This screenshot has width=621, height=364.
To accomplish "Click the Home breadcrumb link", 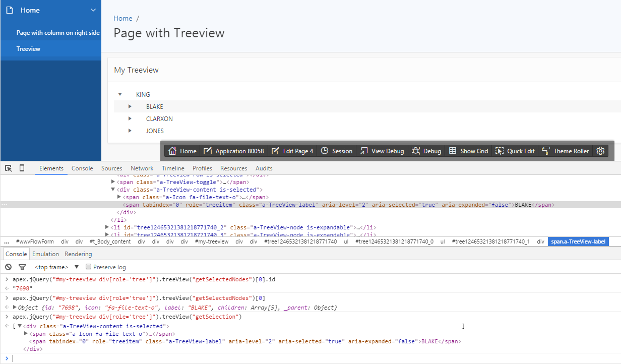I will 123,18.
